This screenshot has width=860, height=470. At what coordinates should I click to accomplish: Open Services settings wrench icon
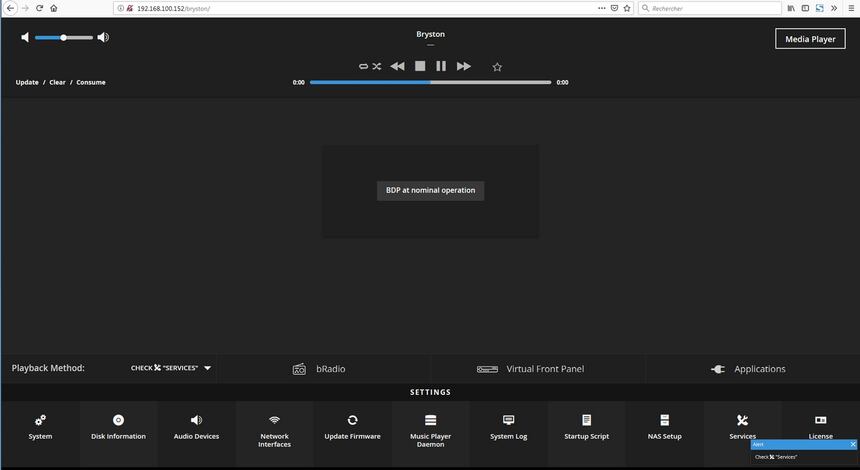742,421
